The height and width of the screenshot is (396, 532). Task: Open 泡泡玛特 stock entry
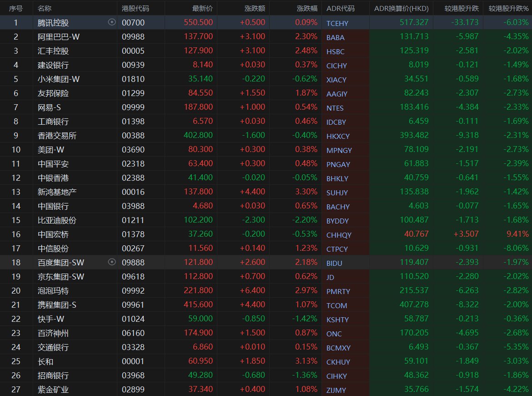click(53, 290)
